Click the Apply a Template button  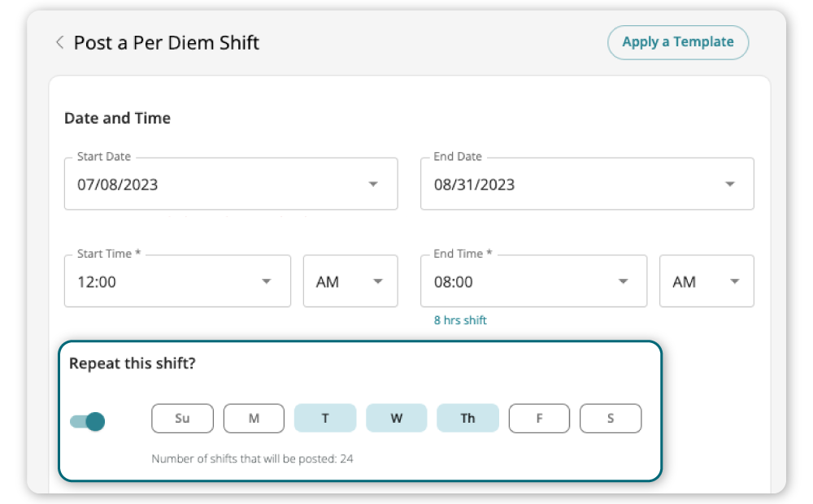pos(677,42)
